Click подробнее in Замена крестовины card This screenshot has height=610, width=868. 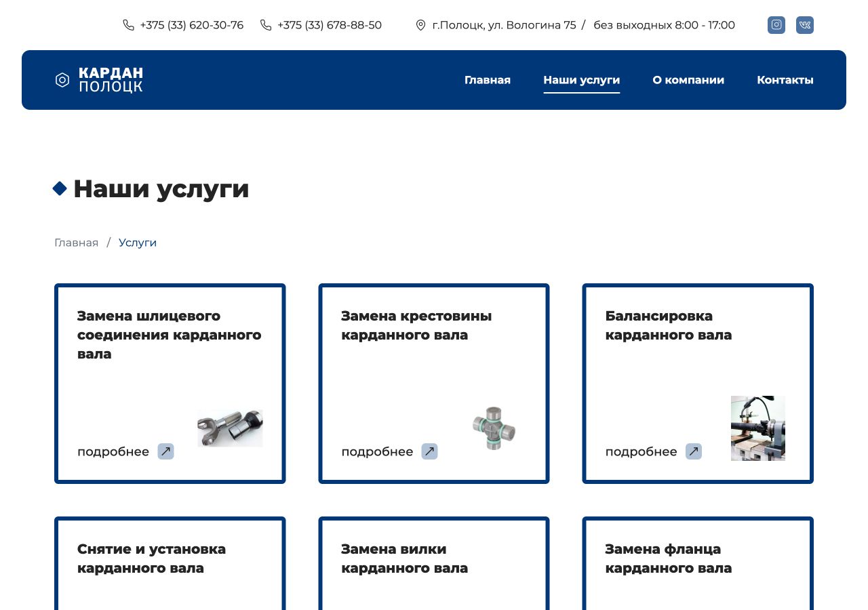pyautogui.click(x=377, y=452)
